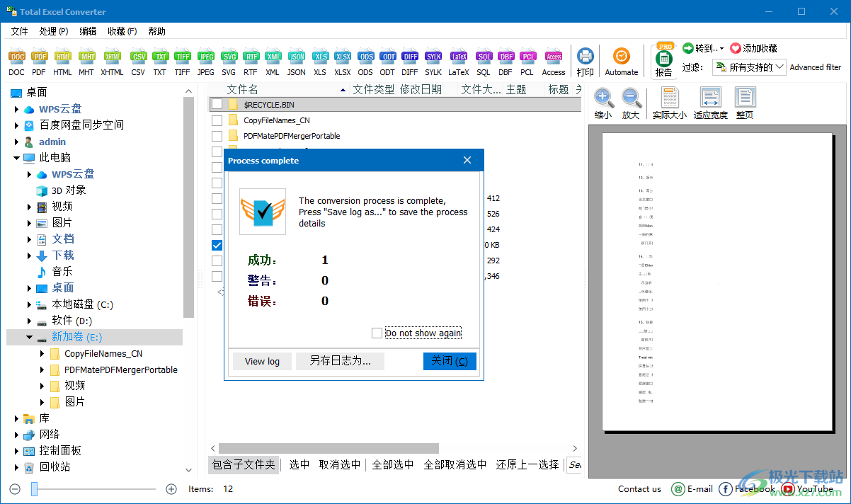
Task: Expand 本地磁盘 (C:) drive
Action: (30, 304)
